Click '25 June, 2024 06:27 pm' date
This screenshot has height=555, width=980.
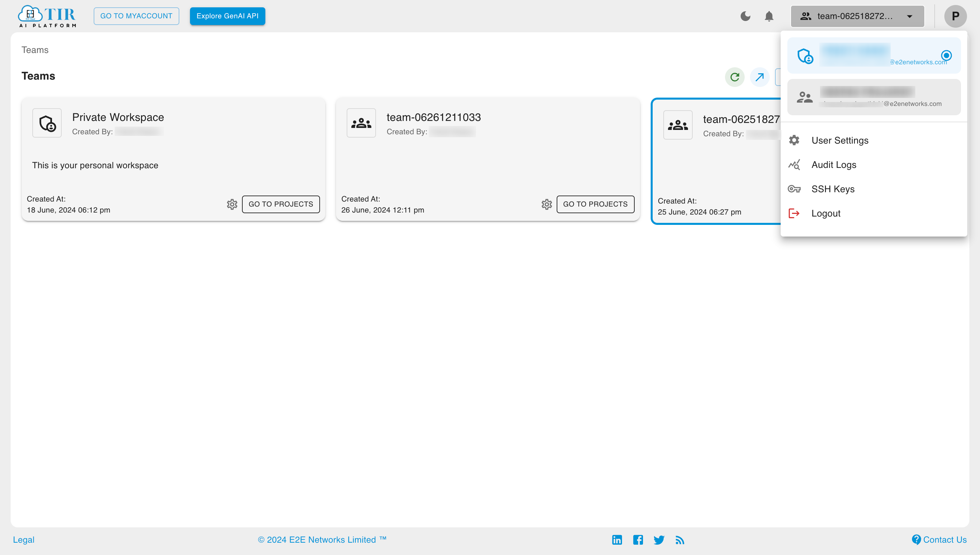coord(699,212)
